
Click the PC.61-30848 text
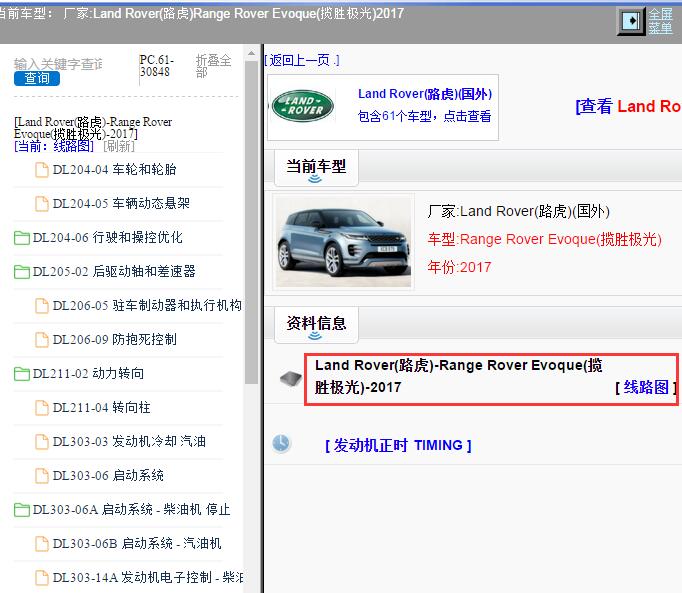tap(156, 66)
